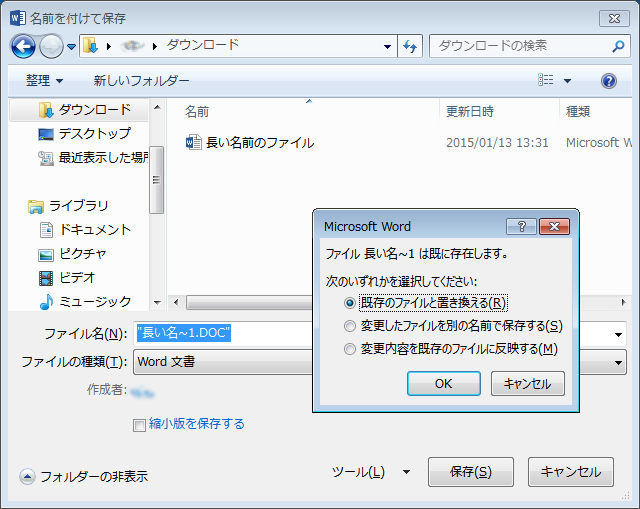
Task: Click the ビデオ film strip icon
Action: (46, 278)
